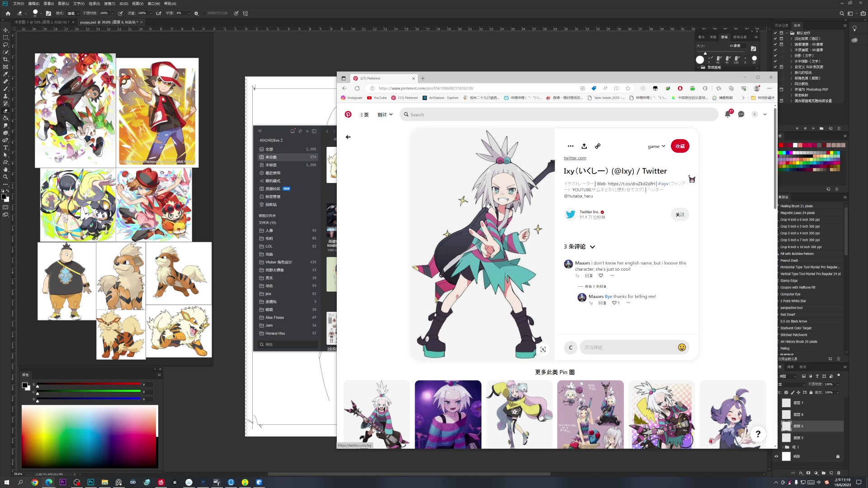Click the Pinterest logo icon

point(348,115)
